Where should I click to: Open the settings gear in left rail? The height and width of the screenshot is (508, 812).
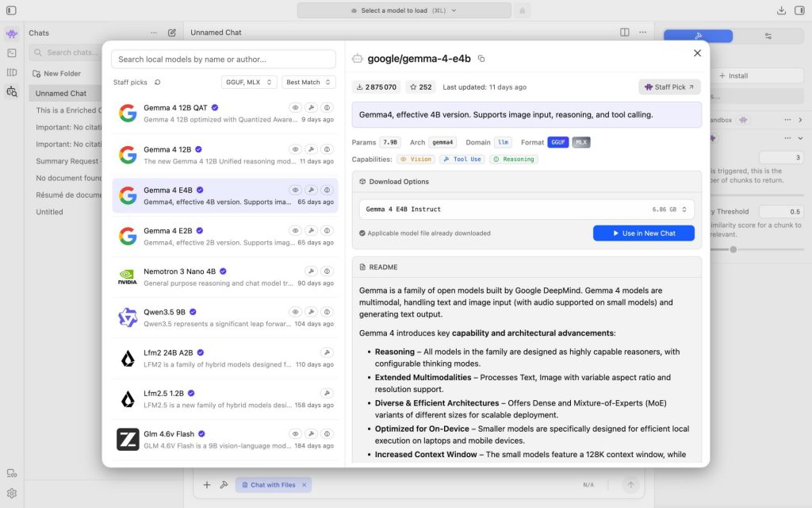point(12,493)
